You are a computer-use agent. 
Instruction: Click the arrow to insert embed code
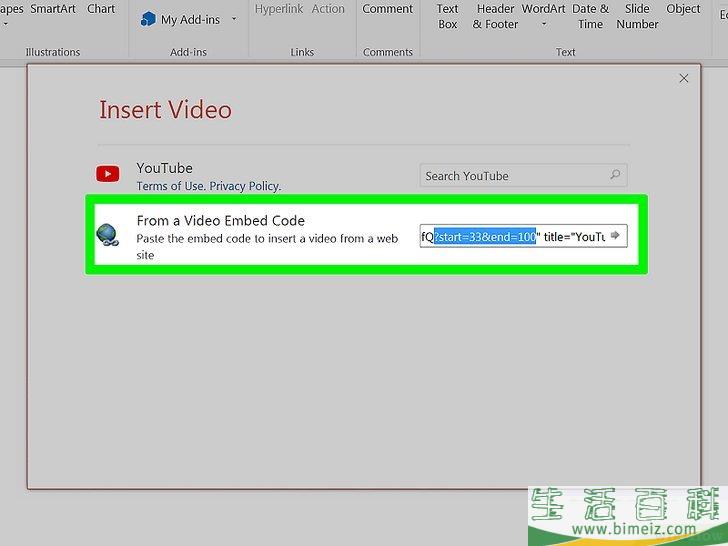tap(615, 235)
